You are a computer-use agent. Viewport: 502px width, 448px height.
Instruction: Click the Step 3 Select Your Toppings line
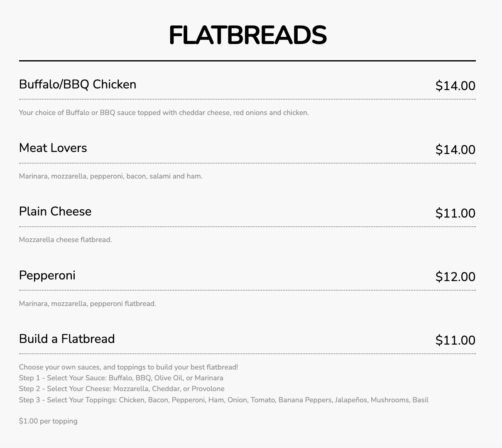tap(223, 400)
